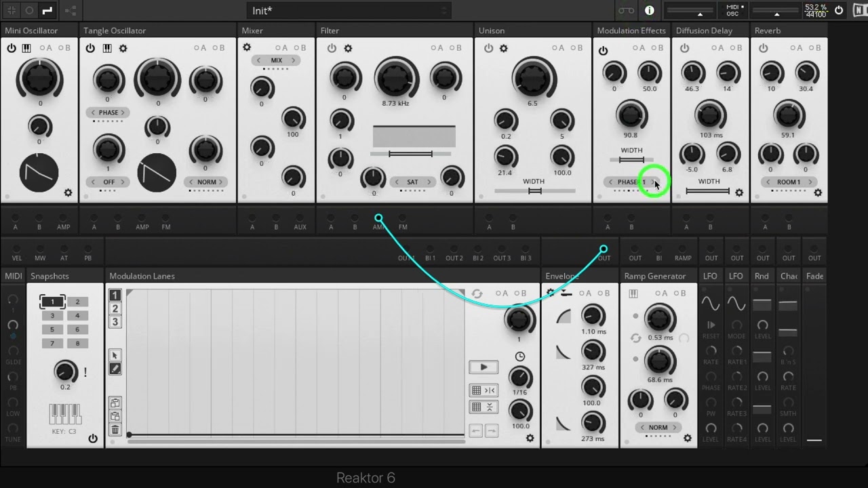Click the info icon in top toolbar

650,10
